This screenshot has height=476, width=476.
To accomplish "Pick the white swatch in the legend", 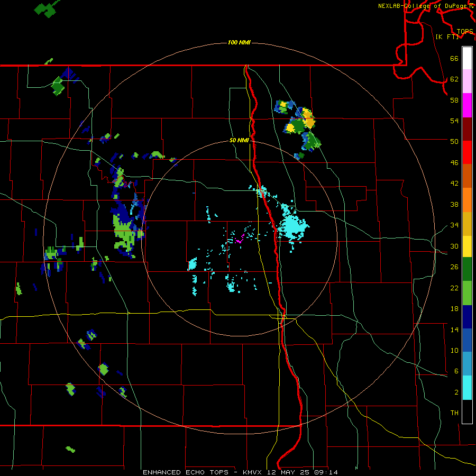I will click(x=467, y=58).
